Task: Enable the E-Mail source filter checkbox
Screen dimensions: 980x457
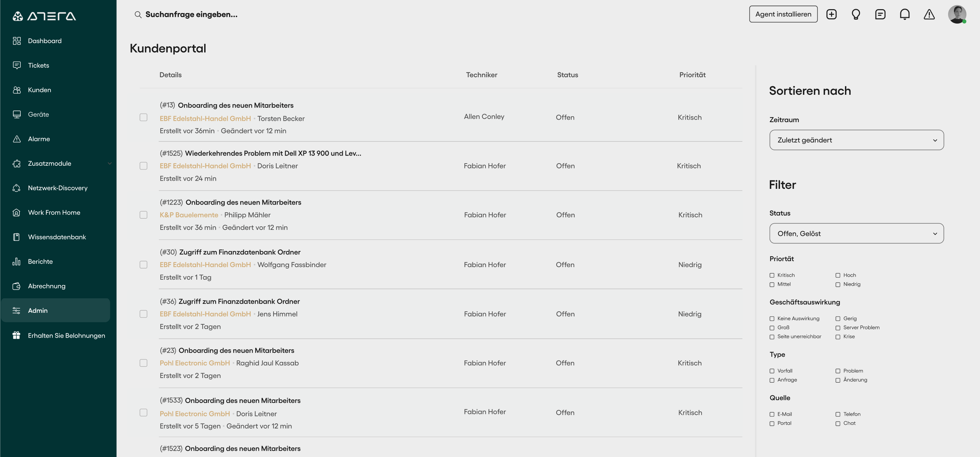Action: pyautogui.click(x=772, y=414)
